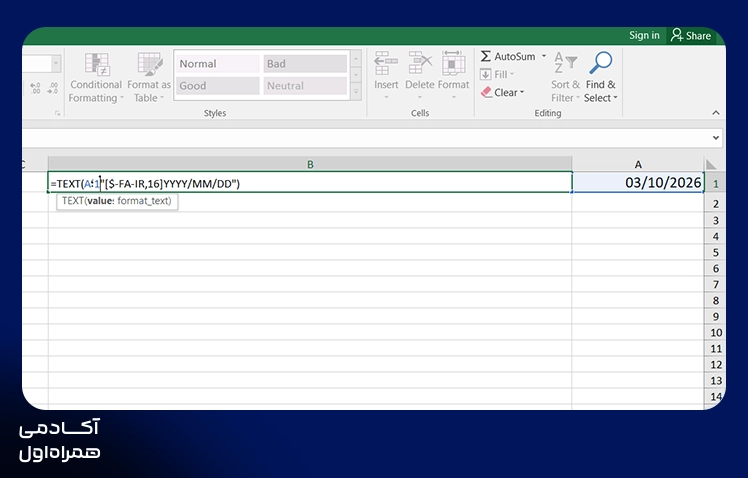Click the Insert cells icon
748x478 pixels.
coord(386,63)
